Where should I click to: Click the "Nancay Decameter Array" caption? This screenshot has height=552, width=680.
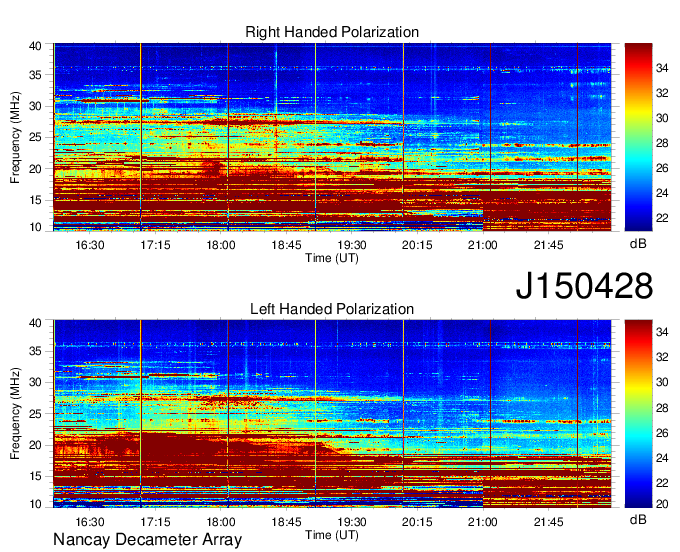click(x=147, y=540)
